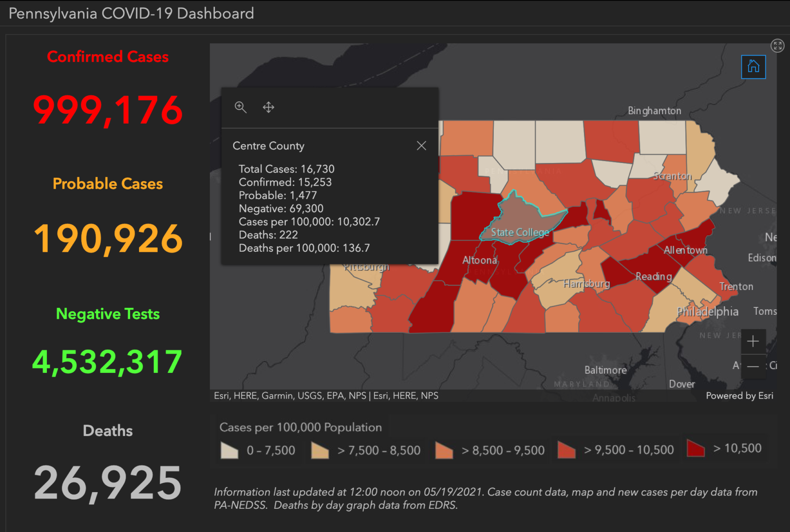Image resolution: width=790 pixels, height=532 pixels.
Task: Open the Powered by Esri link
Action: [741, 396]
